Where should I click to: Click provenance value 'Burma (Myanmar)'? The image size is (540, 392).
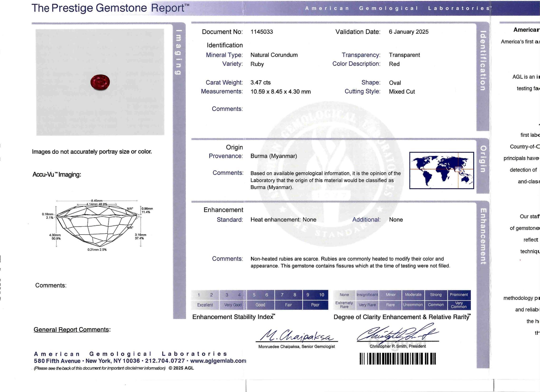click(274, 156)
